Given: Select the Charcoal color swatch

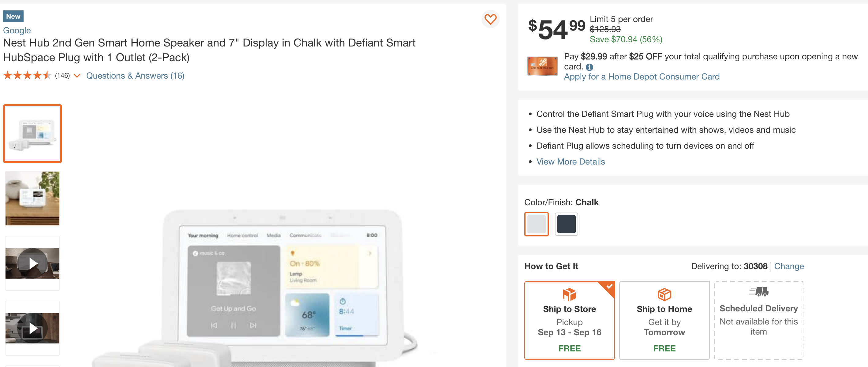Looking at the screenshot, I should [567, 224].
